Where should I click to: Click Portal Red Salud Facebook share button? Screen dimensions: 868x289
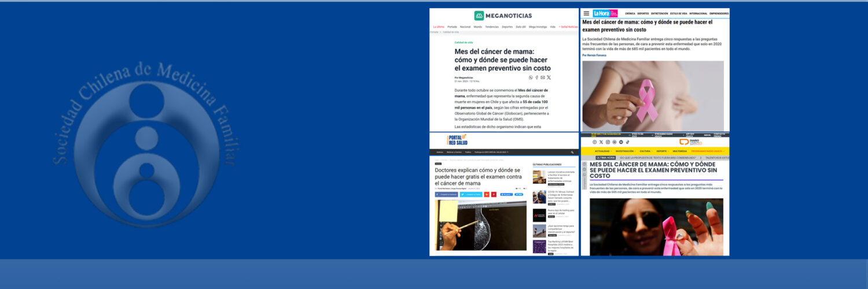[x=447, y=194]
